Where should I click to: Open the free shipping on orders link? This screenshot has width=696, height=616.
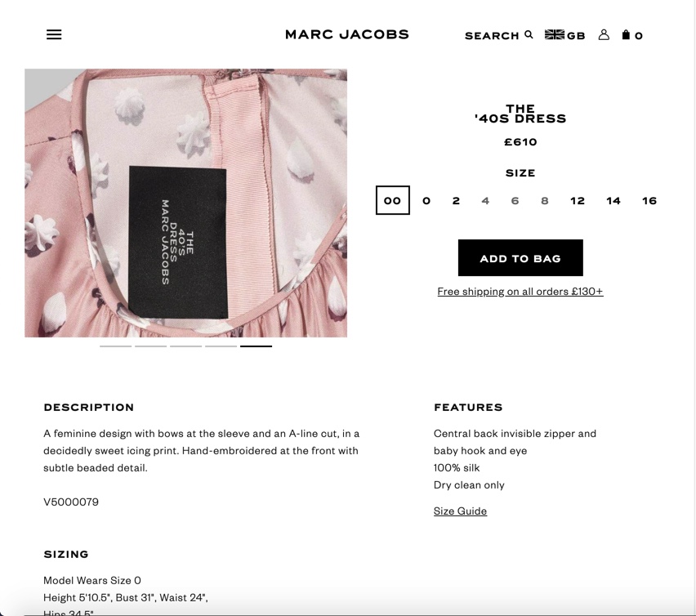coord(520,292)
